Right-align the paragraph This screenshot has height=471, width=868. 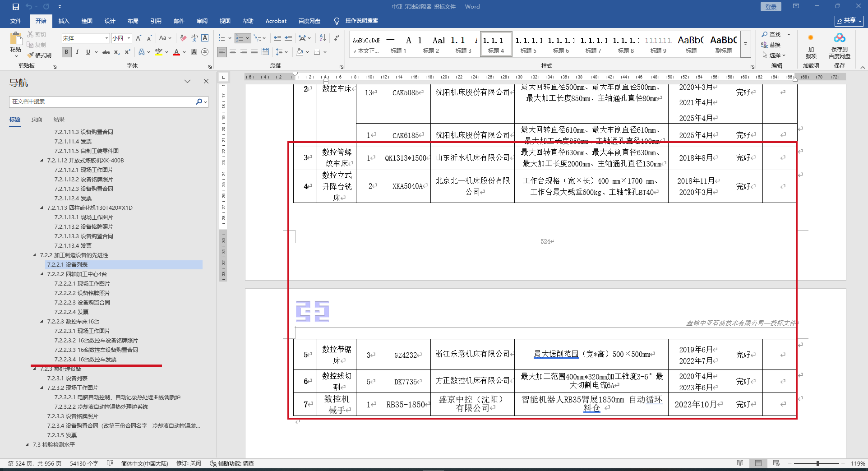244,52
